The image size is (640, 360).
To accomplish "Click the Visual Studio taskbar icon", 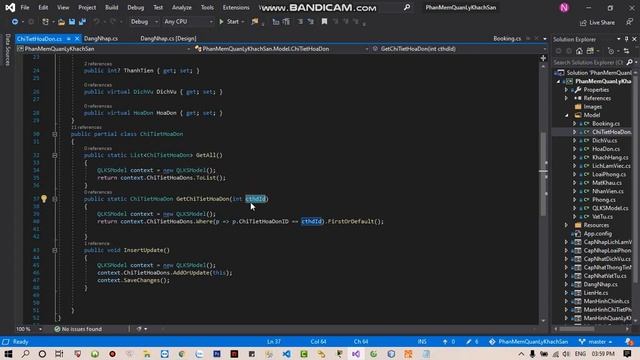I will tap(356, 354).
